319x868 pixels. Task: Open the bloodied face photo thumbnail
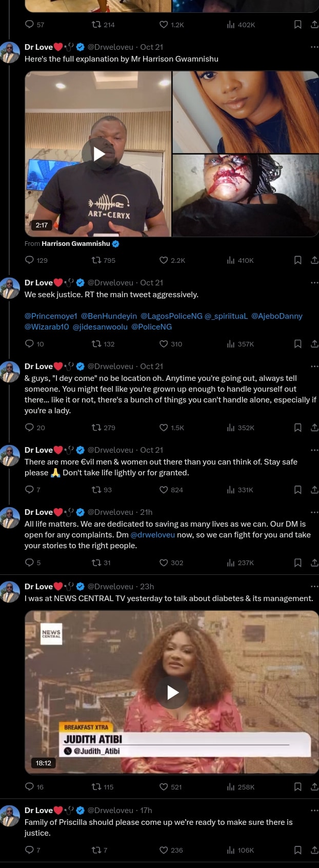click(x=245, y=196)
